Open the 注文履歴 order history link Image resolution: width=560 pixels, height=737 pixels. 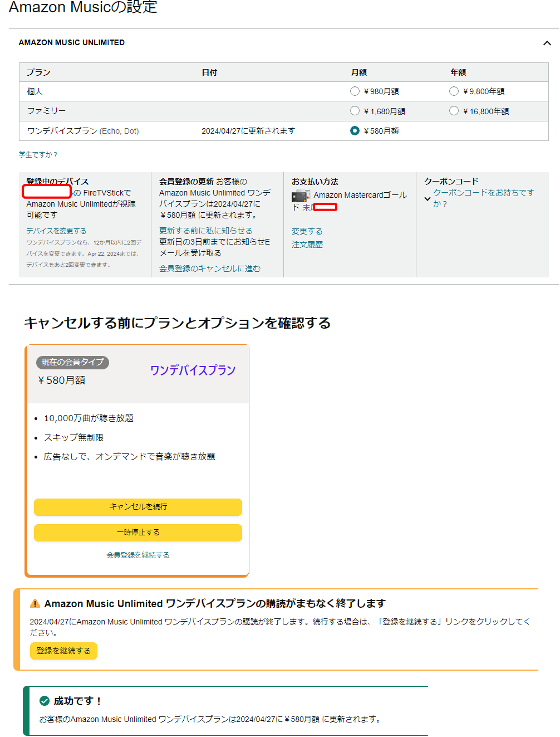tap(307, 245)
